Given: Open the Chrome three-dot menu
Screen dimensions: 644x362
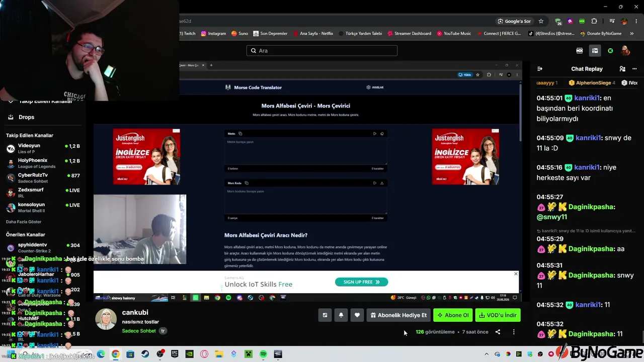Looking at the screenshot, I should 635,21.
